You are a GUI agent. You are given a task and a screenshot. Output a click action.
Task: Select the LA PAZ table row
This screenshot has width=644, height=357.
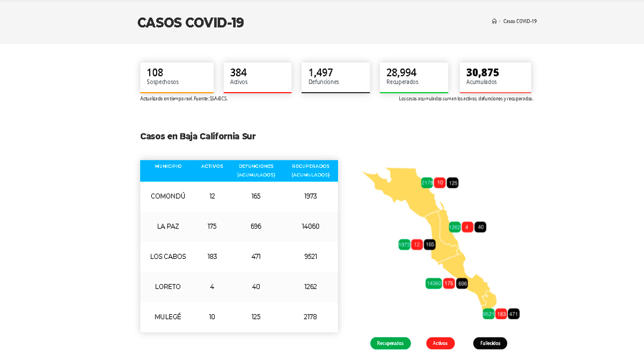[x=238, y=226]
